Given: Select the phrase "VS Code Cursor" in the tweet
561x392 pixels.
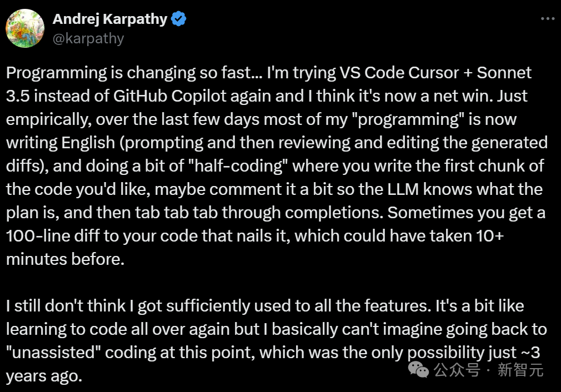Looking at the screenshot, I should [399, 73].
